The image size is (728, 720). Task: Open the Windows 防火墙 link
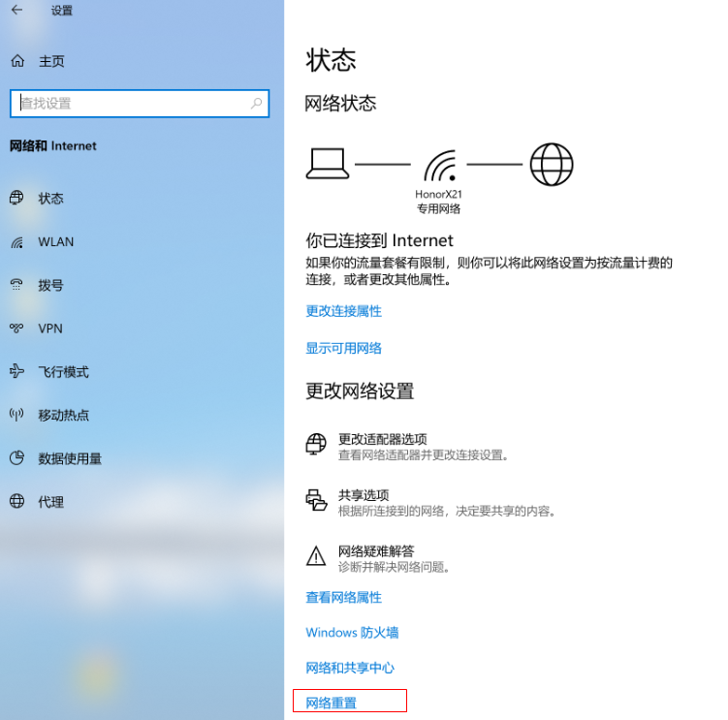(352, 633)
